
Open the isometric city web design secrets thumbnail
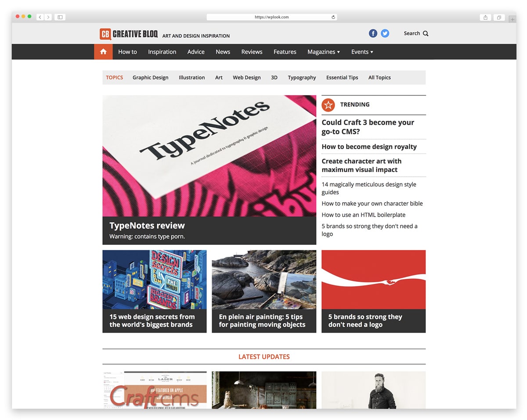click(155, 280)
